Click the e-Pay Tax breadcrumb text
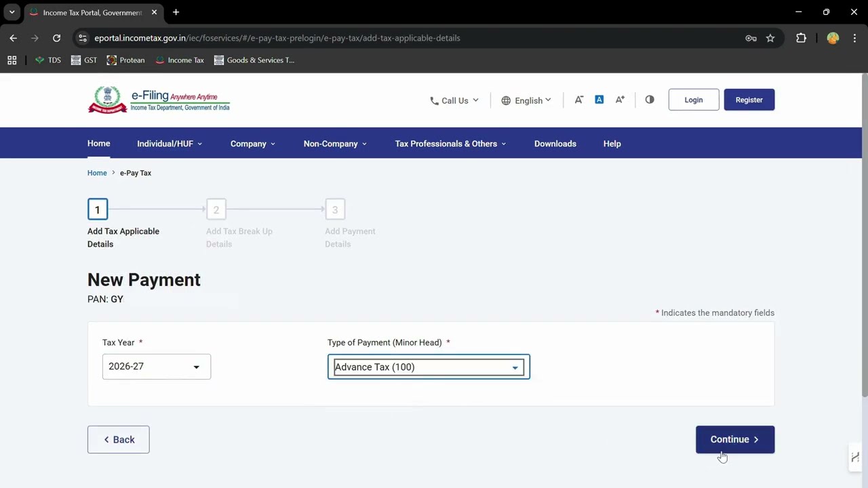The height and width of the screenshot is (488, 868). coord(136,173)
